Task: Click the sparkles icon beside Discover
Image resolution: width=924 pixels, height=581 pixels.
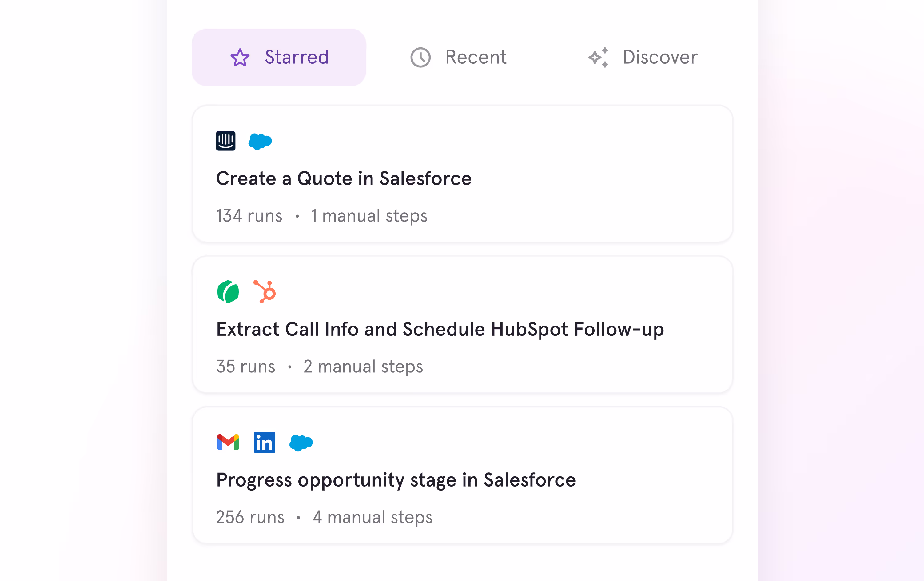Action: point(599,58)
